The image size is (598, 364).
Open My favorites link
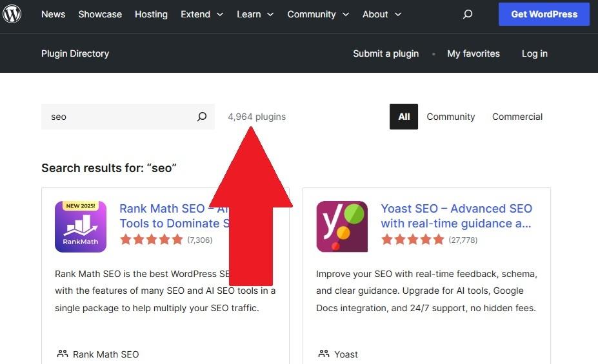(x=473, y=53)
